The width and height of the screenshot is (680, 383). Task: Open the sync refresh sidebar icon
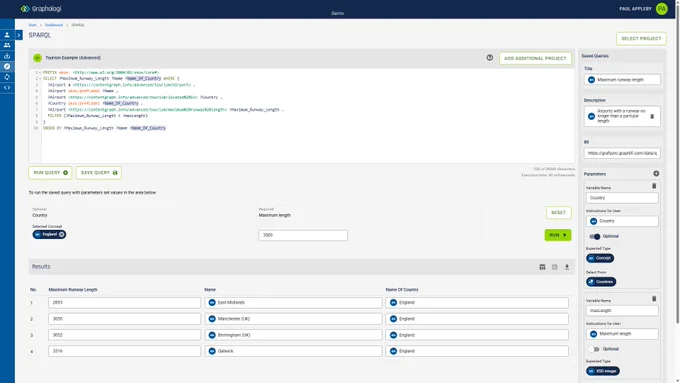click(7, 77)
